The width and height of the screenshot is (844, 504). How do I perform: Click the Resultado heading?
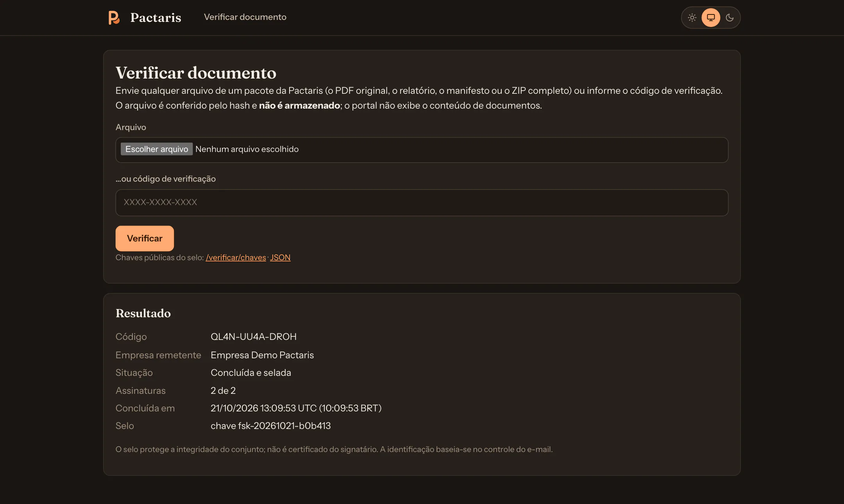(x=143, y=313)
